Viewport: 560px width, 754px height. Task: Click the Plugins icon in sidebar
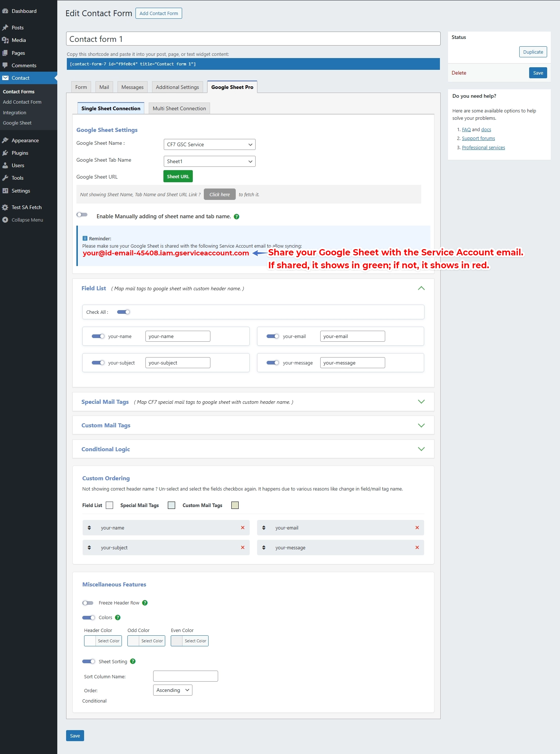coord(5,153)
